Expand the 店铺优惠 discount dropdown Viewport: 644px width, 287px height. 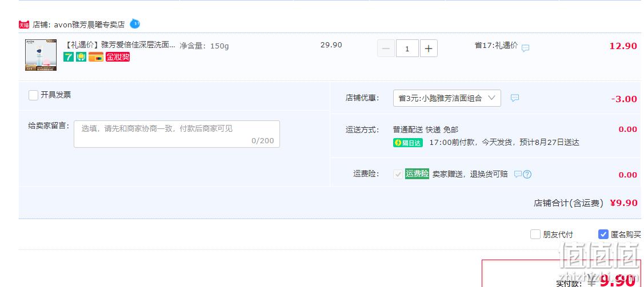[447, 98]
